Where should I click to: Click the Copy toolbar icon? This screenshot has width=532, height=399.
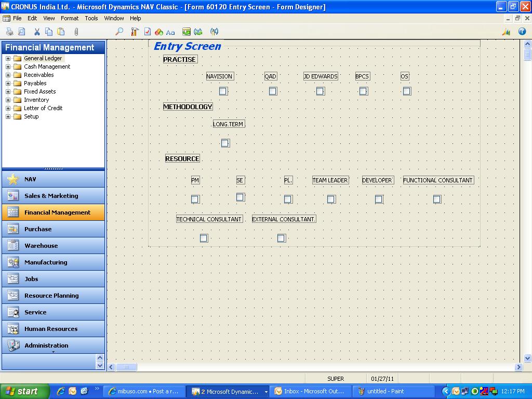click(x=49, y=32)
